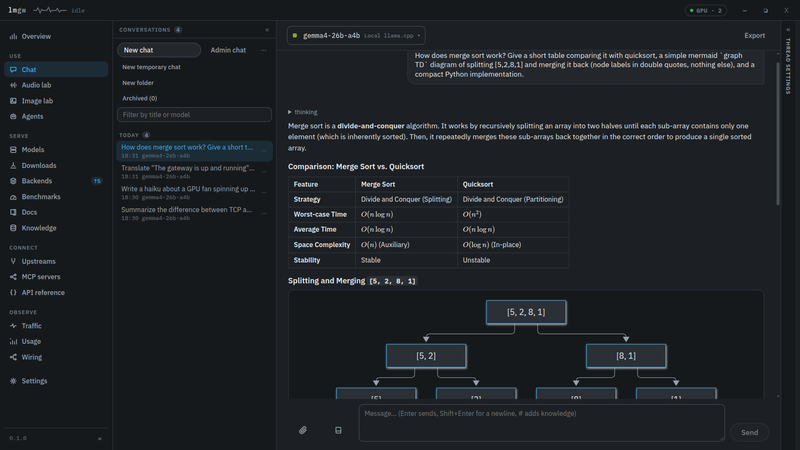
Task: Click the knowledge icon beside the paperclip
Action: (x=338, y=430)
